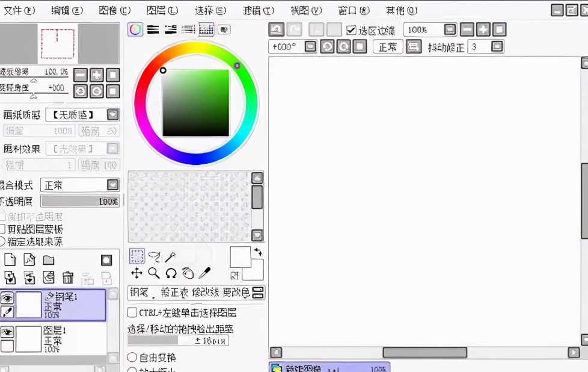Image resolution: width=588 pixels, height=372 pixels.
Task: Select the Magic Wand tool
Action: pyautogui.click(x=173, y=256)
